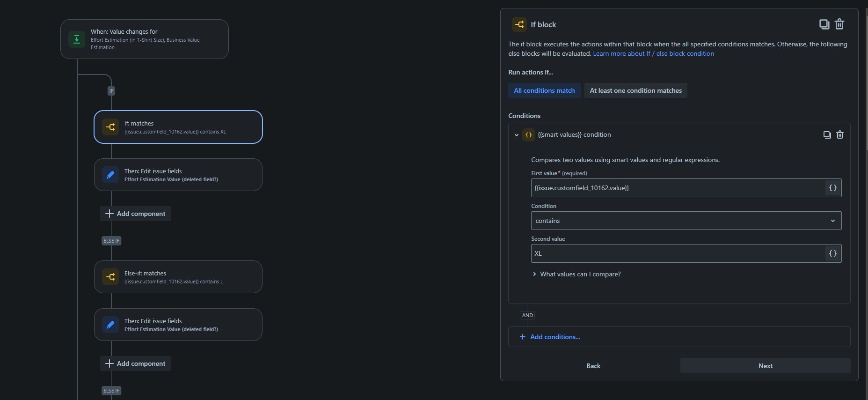Select the 'Else-if: matches' contains L node
The image size is (868, 400).
tap(178, 277)
